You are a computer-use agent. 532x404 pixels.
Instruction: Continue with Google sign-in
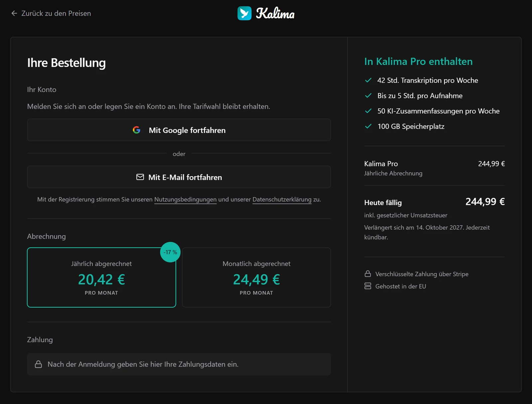pos(179,130)
